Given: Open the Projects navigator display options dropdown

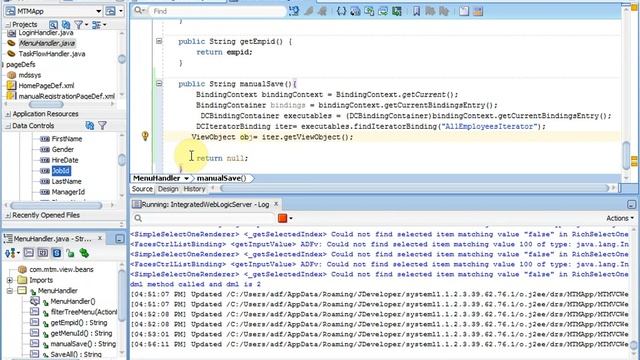Looking at the screenshot, I should (x=98, y=25).
